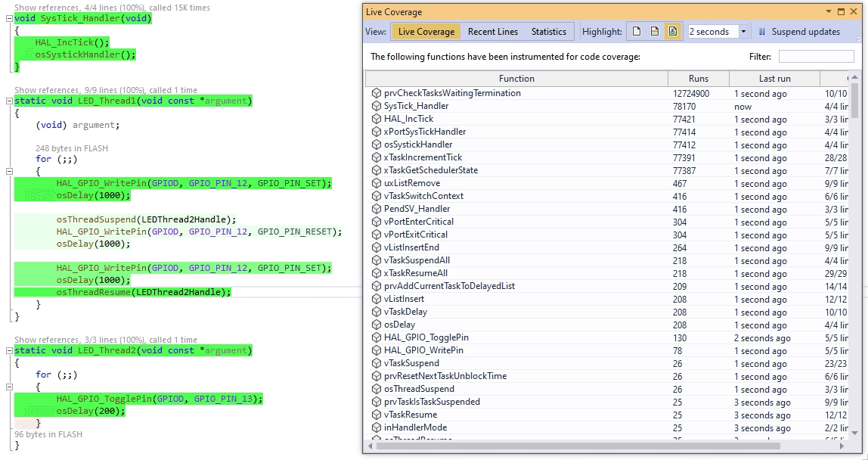Close the Live Coverage panel
The height and width of the screenshot is (460, 868).
coord(854,11)
